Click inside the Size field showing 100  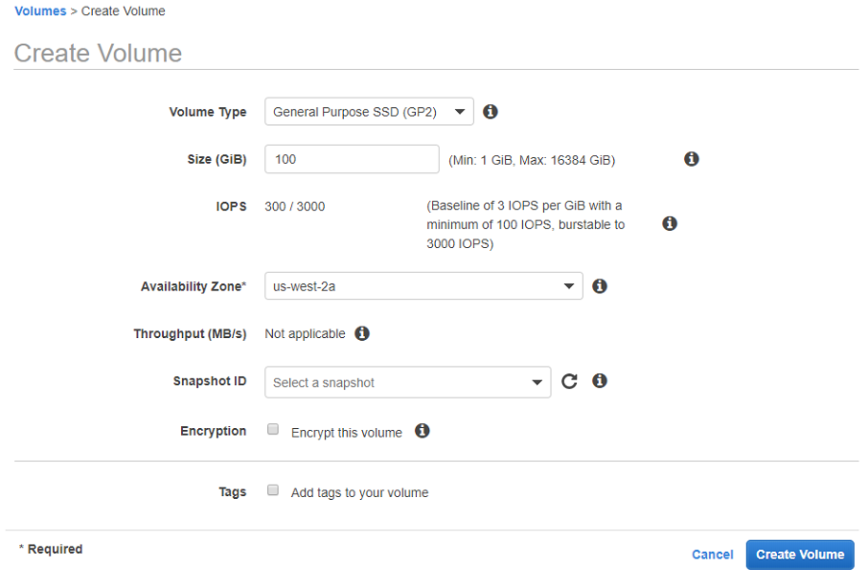tap(351, 159)
